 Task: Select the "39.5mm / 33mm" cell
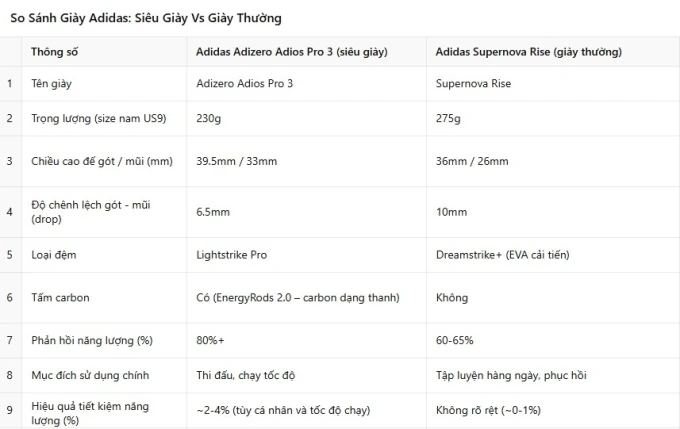[x=236, y=161]
